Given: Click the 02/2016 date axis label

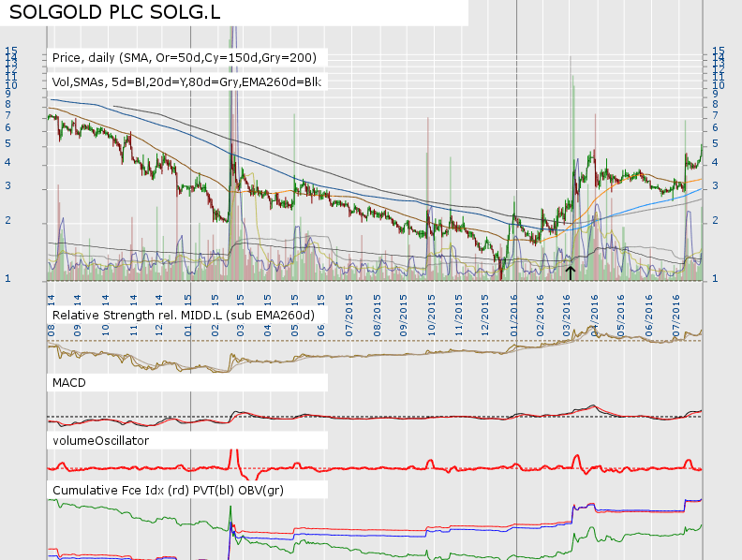Looking at the screenshot, I should tap(541, 316).
